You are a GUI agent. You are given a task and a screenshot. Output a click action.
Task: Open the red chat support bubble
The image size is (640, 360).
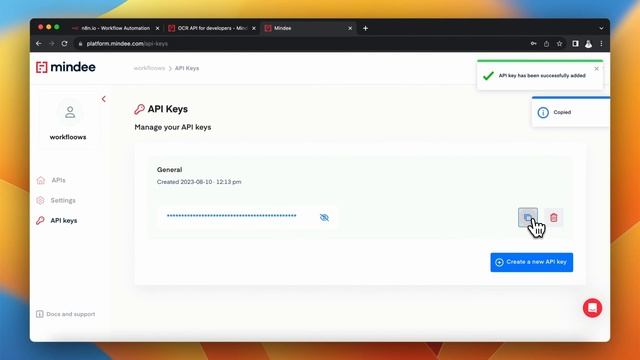[x=592, y=308]
